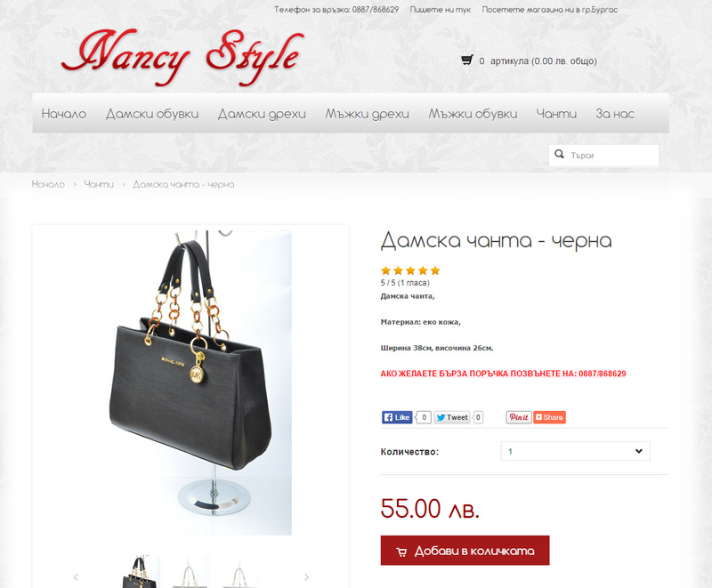
Task: Click the shopping cart icon in header
Action: (x=466, y=60)
